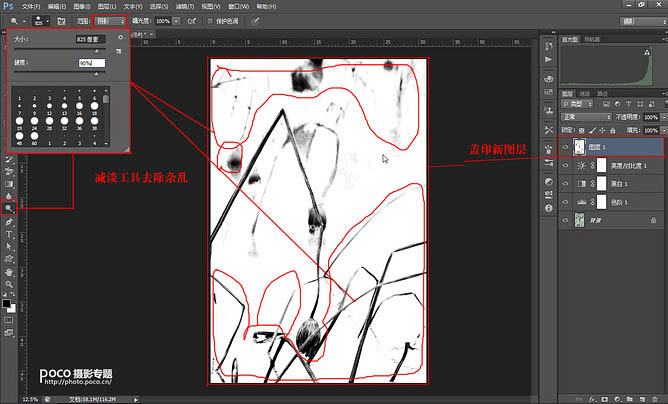This screenshot has height=404, width=668.
Task: Hide the 黑白 1 adjustment layer
Action: click(565, 184)
